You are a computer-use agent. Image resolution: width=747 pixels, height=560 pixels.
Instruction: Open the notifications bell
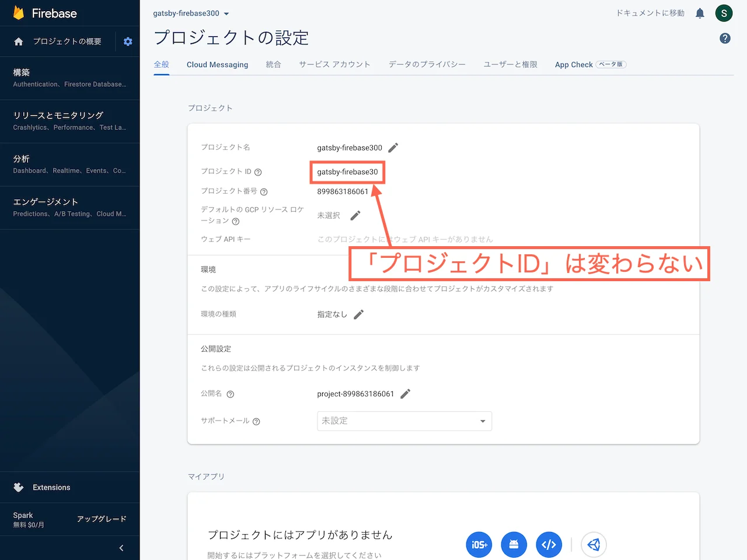(700, 13)
